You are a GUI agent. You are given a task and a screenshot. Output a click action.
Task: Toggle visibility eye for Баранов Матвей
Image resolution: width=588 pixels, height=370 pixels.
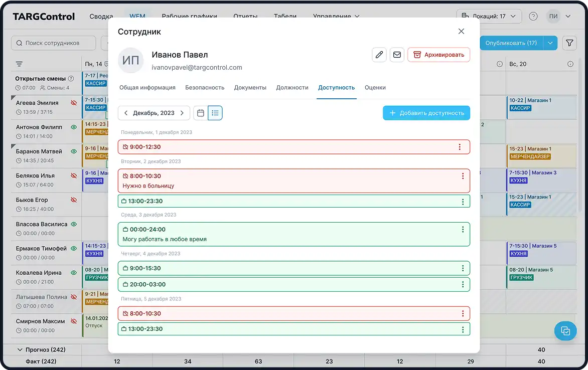point(74,151)
